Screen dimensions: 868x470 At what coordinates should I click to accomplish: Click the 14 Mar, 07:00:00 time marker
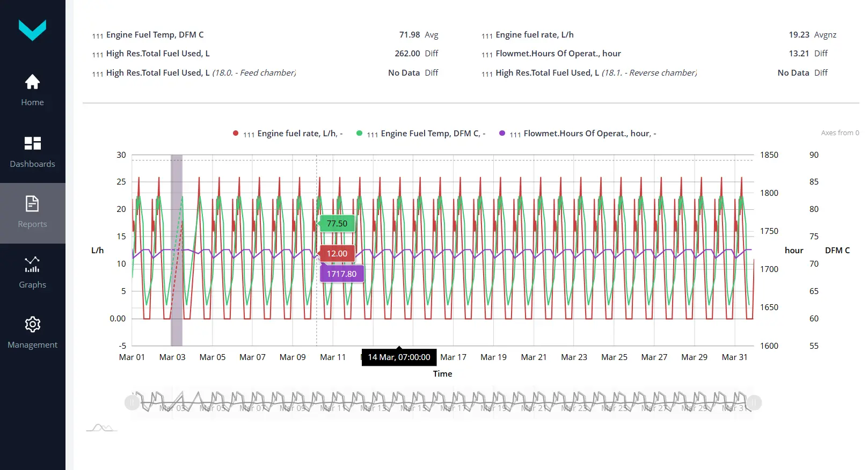pyautogui.click(x=399, y=357)
